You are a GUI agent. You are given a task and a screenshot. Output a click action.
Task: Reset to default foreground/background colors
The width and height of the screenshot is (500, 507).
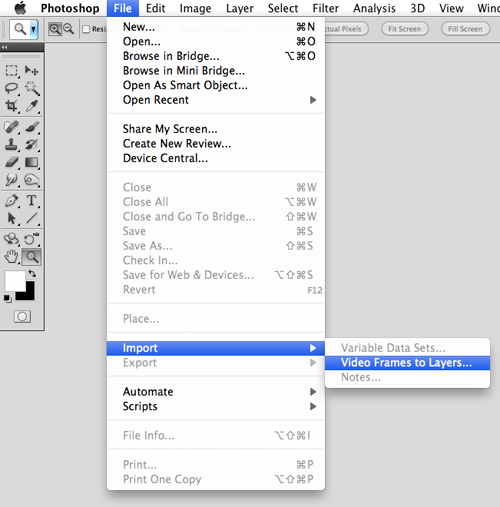pyautogui.click(x=7, y=299)
